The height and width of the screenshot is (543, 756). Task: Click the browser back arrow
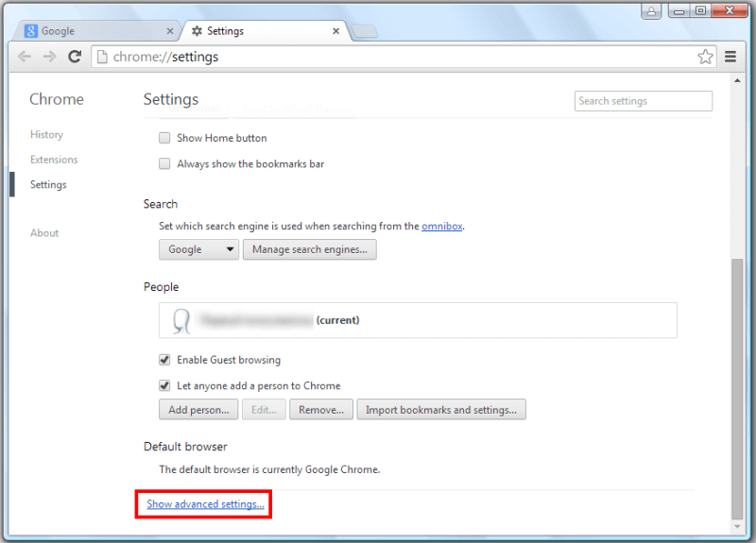tap(25, 57)
